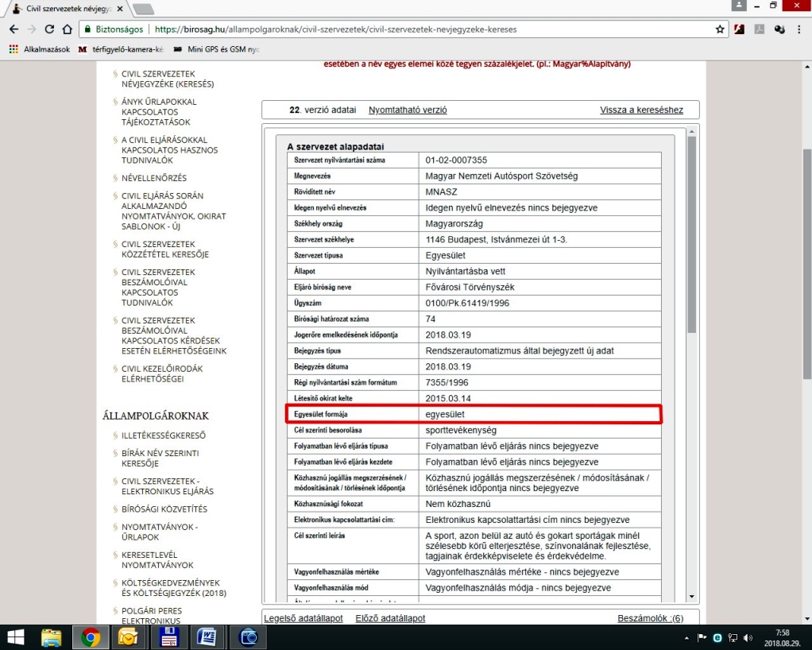Click the inner data panel scrollbar thumb
This screenshot has width=812, height=650.
click(692, 235)
